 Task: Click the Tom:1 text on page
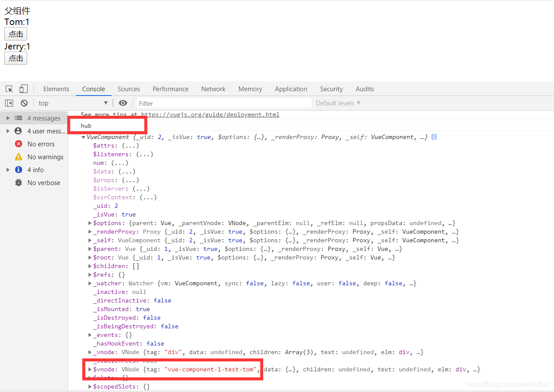(17, 22)
